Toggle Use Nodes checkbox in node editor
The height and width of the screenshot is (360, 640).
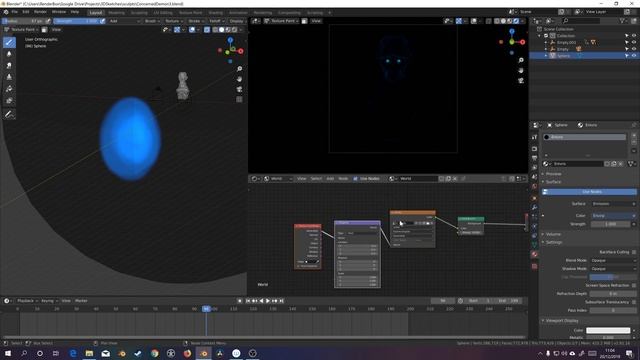(356, 179)
